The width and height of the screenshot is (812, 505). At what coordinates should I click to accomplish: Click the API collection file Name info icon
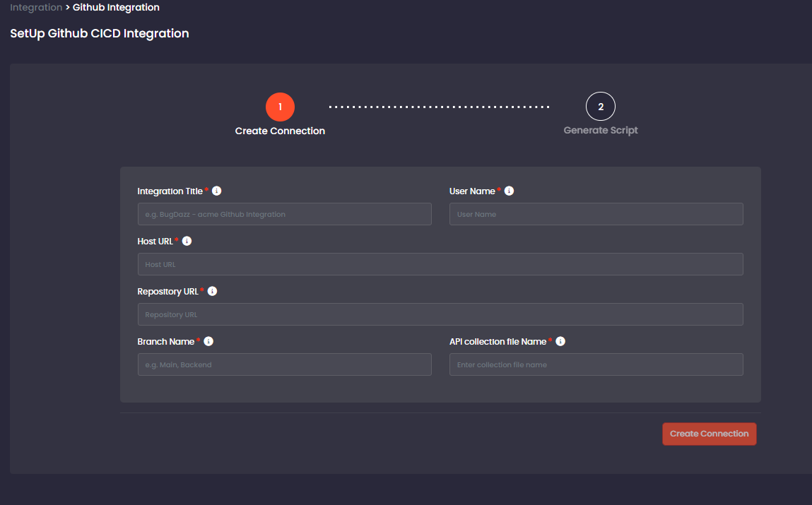(560, 342)
